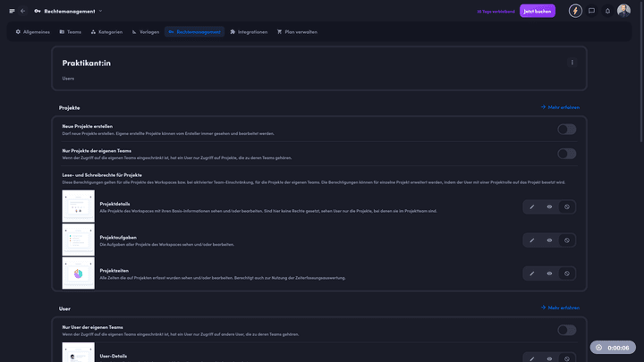Open the lightning bolt quick actions icon
Screen dimensions: 644x362
[x=575, y=11]
